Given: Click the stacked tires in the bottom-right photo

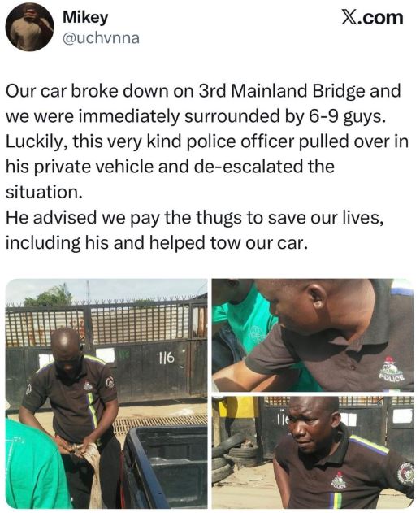Looking at the screenshot, I should pyautogui.click(x=235, y=459).
